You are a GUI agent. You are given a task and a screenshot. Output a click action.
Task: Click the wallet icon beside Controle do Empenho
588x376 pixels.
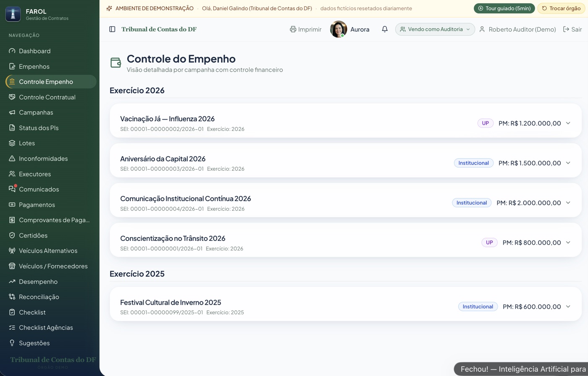[x=116, y=63]
